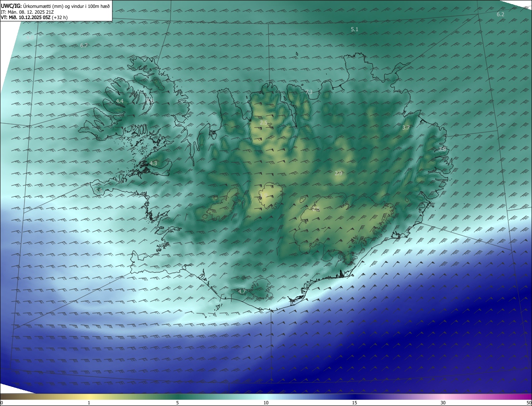
Task: Click the 5.1 value label
Action: 355,29
